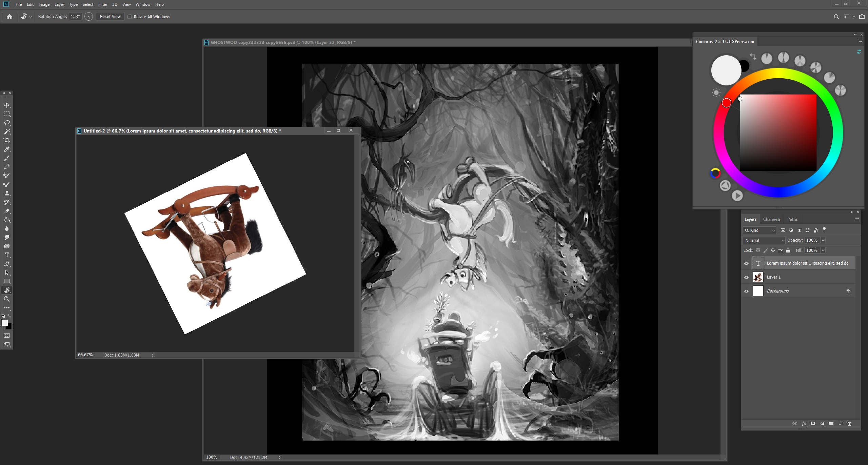This screenshot has width=868, height=465.
Task: Go to Home screen
Action: (9, 17)
